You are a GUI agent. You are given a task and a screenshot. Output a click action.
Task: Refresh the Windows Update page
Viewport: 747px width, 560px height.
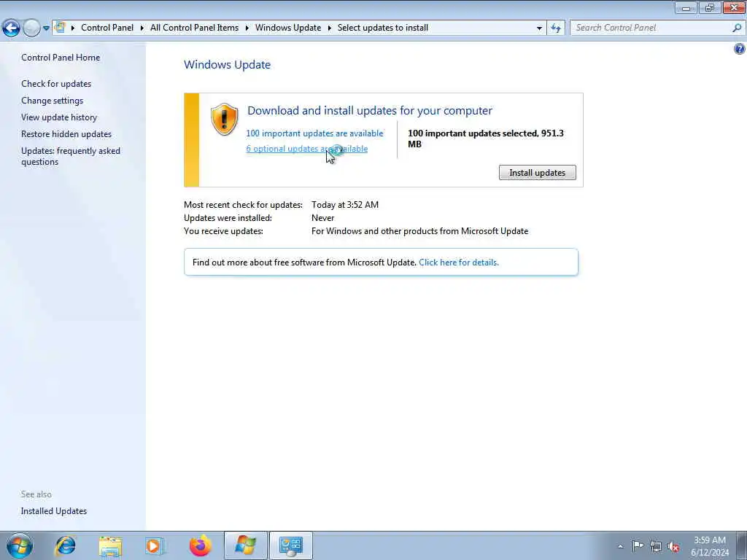[556, 28]
